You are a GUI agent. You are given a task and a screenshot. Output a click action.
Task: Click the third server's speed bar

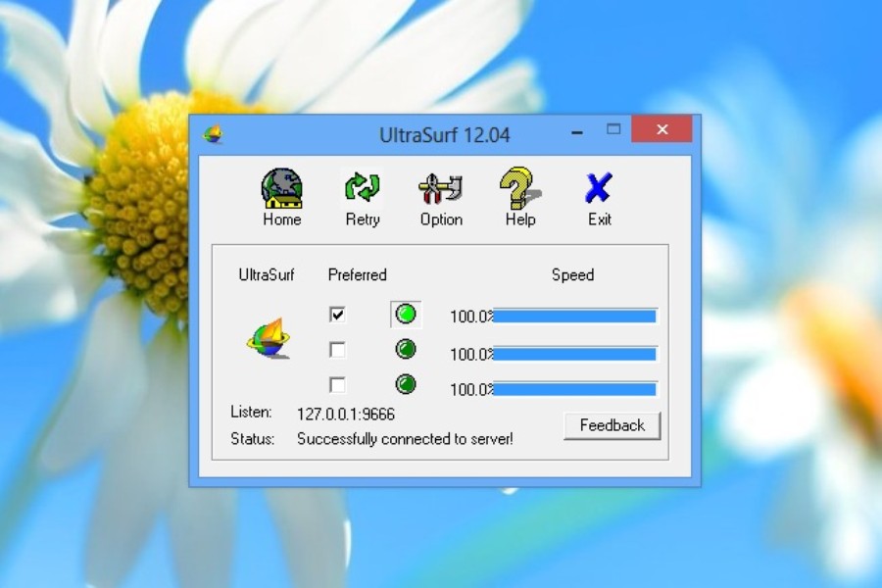(573, 389)
